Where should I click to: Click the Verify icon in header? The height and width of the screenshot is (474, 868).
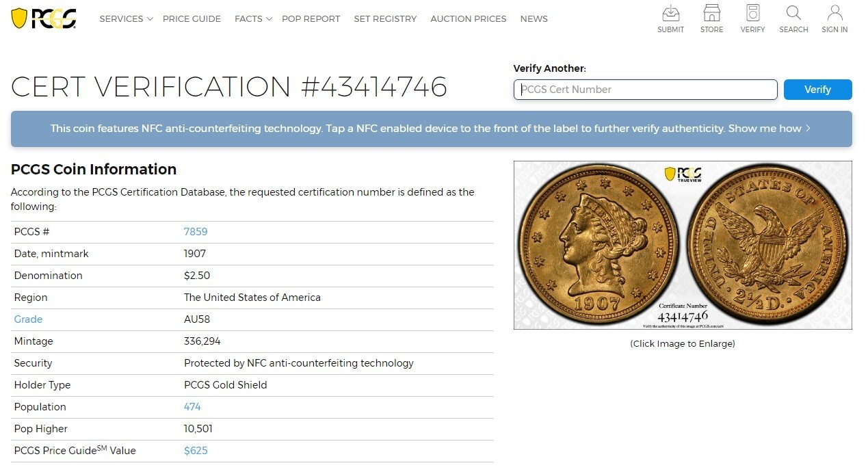tap(752, 13)
